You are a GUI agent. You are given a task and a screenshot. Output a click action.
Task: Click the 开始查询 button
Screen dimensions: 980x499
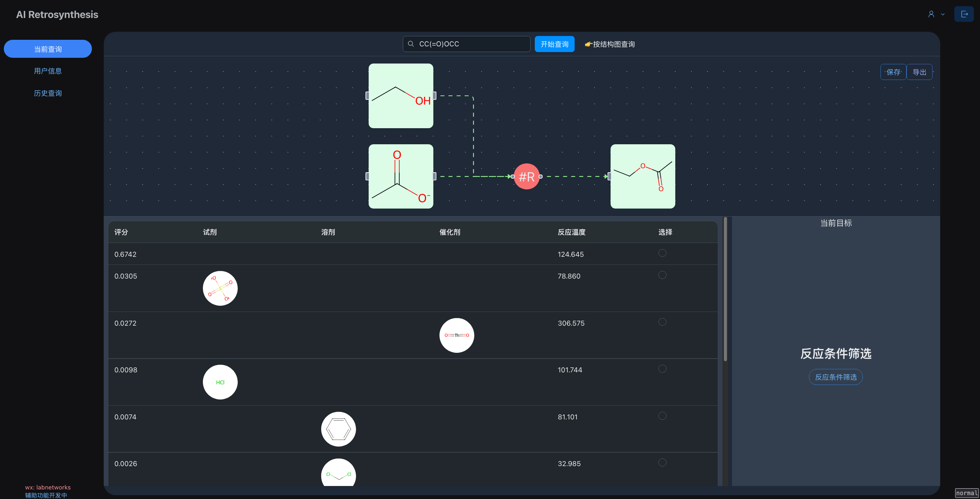point(554,44)
